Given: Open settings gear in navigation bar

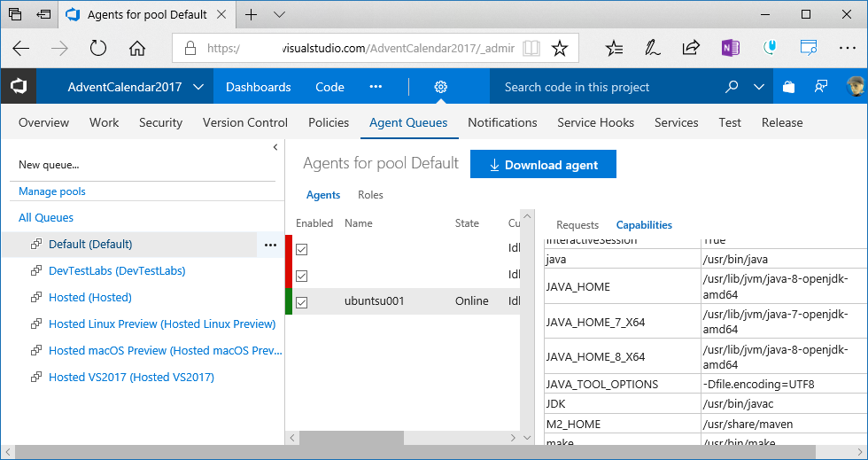Looking at the screenshot, I should 441,87.
